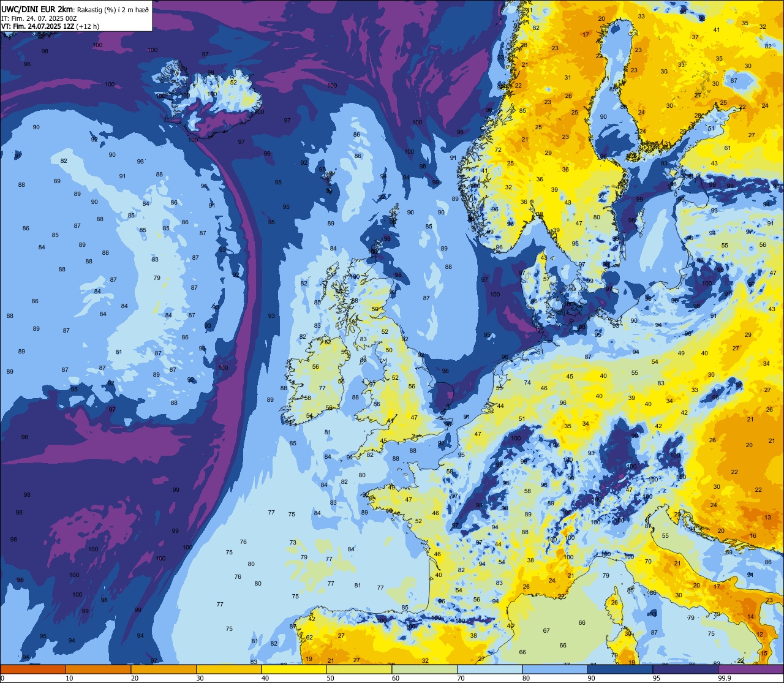The image size is (784, 683).
Task: Click the purple above-99.9 legend swatch
Action: (750, 669)
